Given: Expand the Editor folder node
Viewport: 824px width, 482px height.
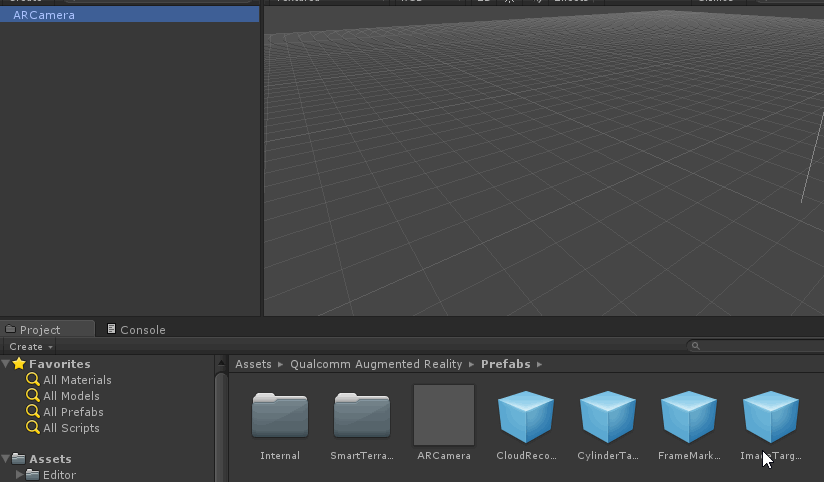Looking at the screenshot, I should (19, 475).
